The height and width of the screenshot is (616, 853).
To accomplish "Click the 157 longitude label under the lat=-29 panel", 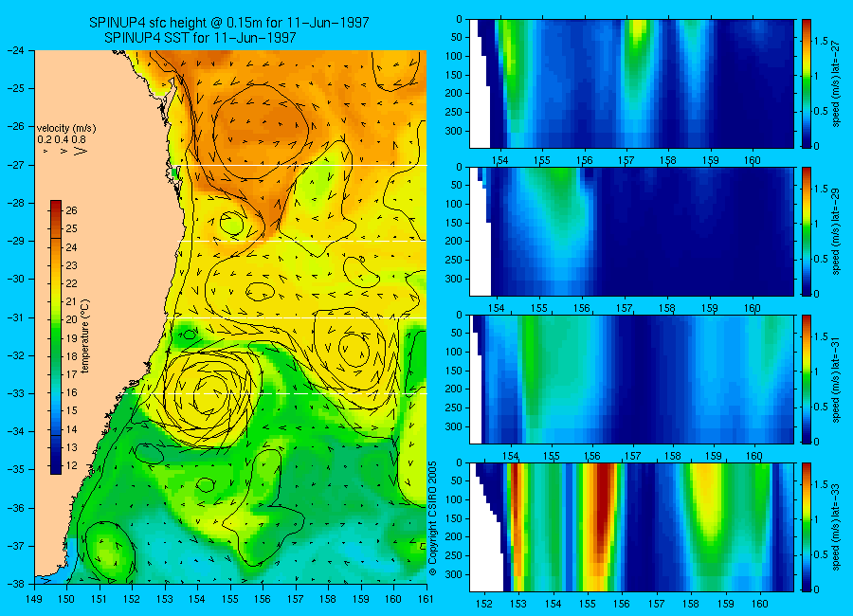I will point(625,308).
